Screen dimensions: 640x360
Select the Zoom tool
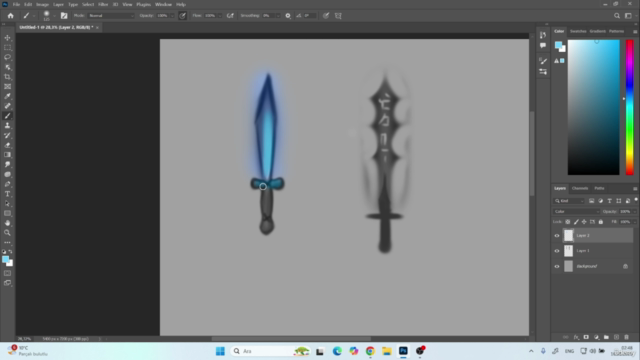pyautogui.click(x=7, y=233)
